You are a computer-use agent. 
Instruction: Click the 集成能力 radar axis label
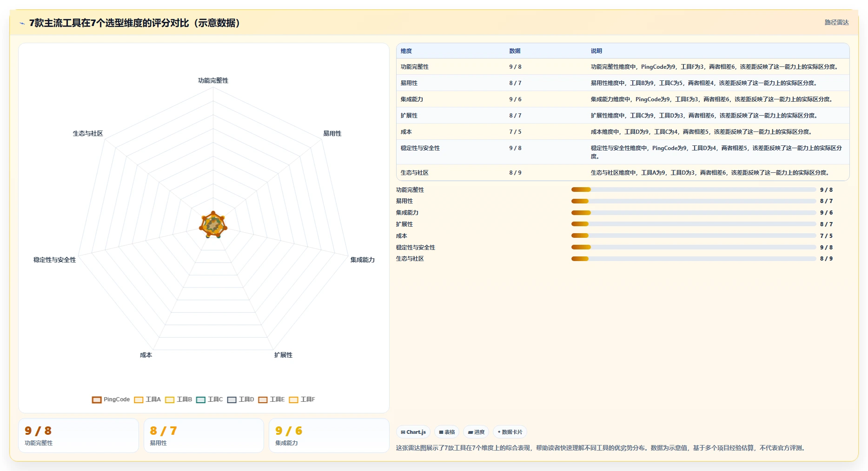pos(363,260)
